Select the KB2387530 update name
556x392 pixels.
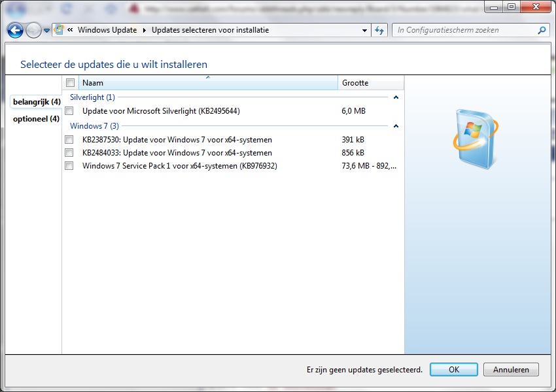tap(177, 140)
